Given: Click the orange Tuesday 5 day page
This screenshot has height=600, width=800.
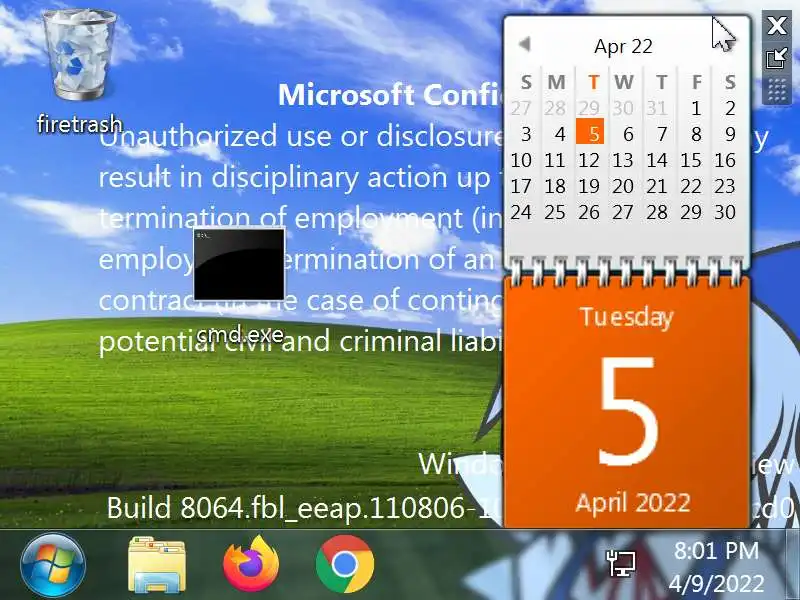Looking at the screenshot, I should (x=627, y=403).
